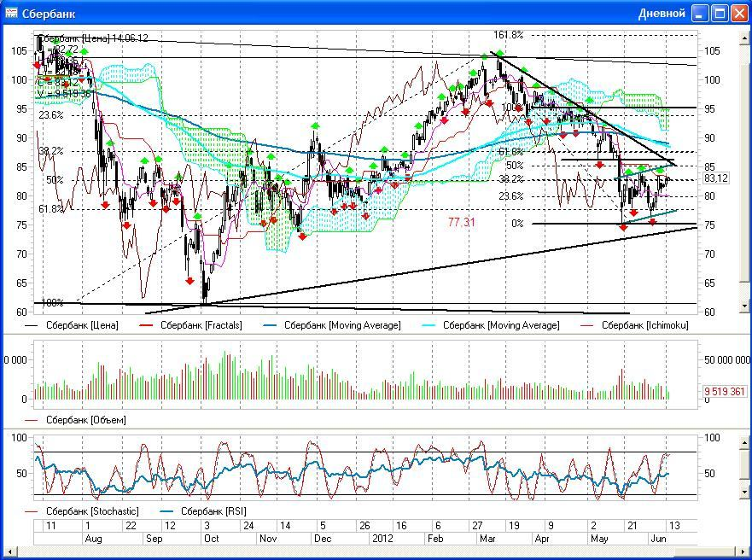The width and height of the screenshot is (752, 560).
Task: Click the 50 000 000 volume axis label
Action: point(726,359)
